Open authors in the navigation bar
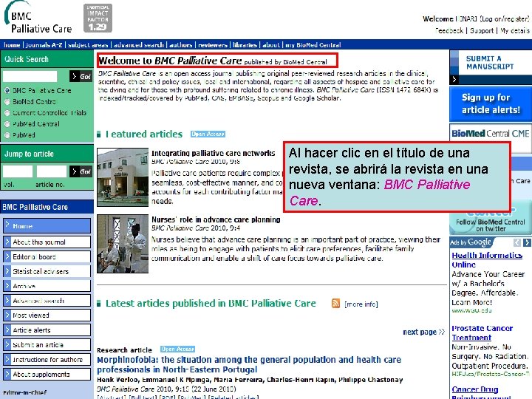Image resolution: width=532 pixels, height=399 pixels. (x=181, y=45)
